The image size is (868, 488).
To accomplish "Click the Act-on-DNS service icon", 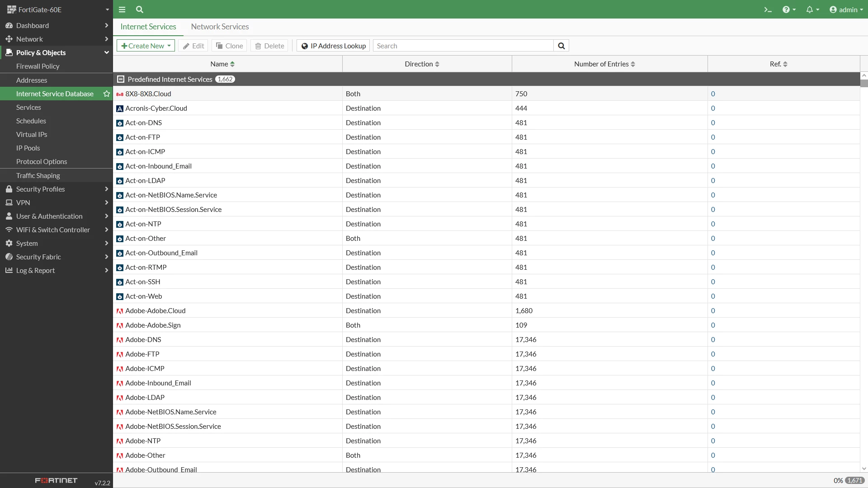I will click(x=120, y=123).
